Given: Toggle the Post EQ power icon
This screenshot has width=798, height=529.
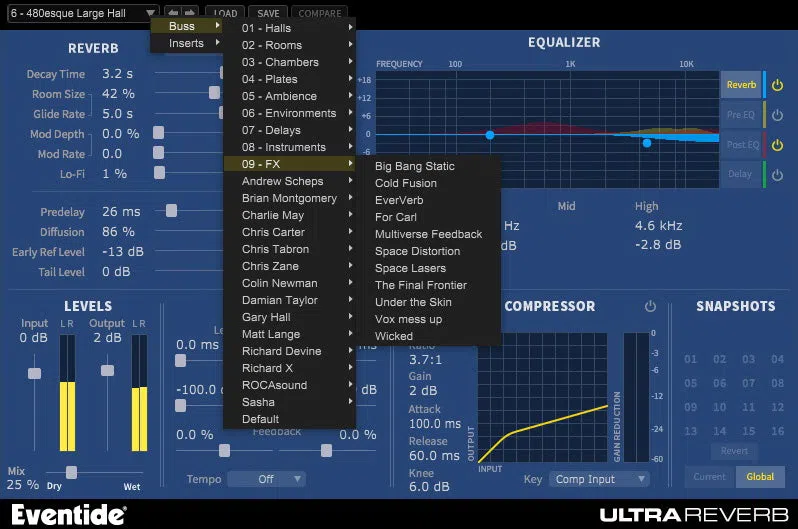Looking at the screenshot, I should coord(777,145).
